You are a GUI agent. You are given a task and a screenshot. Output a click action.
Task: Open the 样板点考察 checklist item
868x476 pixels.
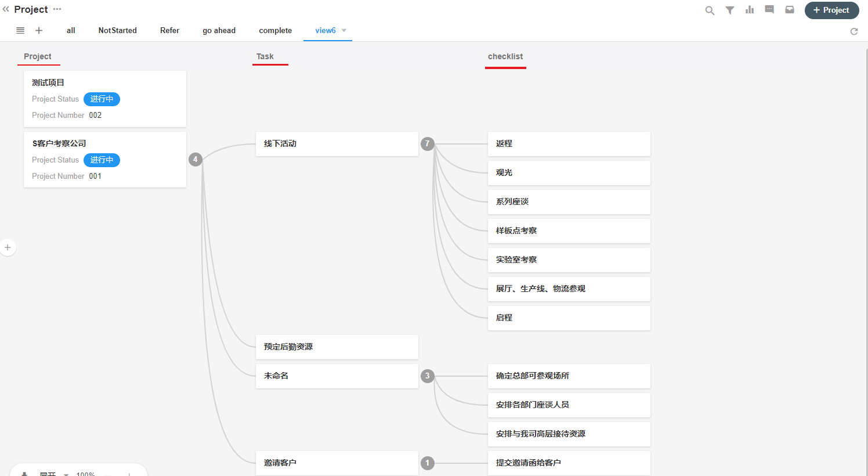coord(569,231)
